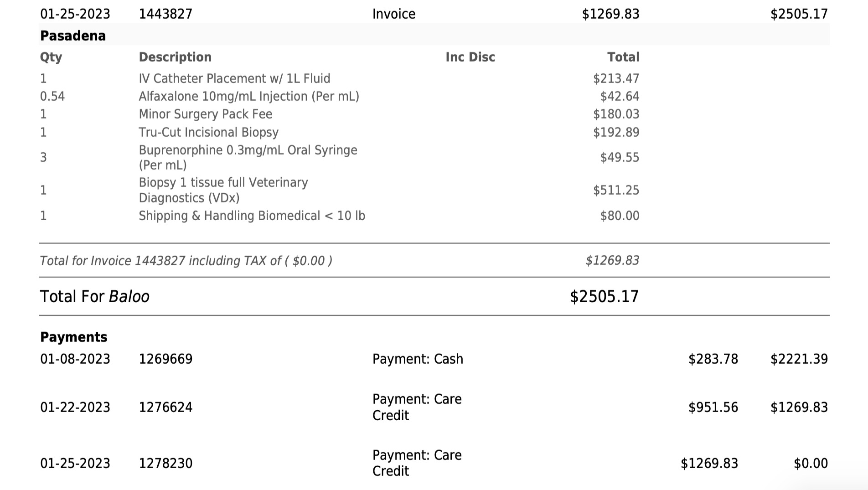Click the Description column header
This screenshot has height=490, width=868.
pos(175,57)
